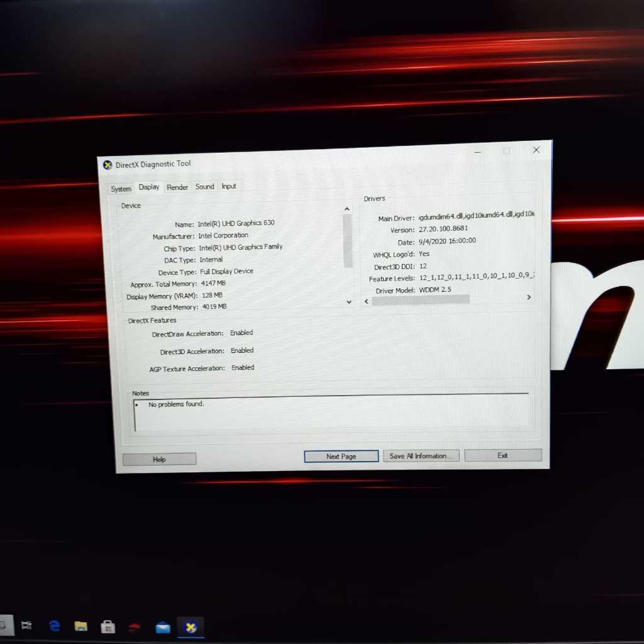Screen dimensions: 644x644
Task: Click the Next Page button
Action: (341, 457)
